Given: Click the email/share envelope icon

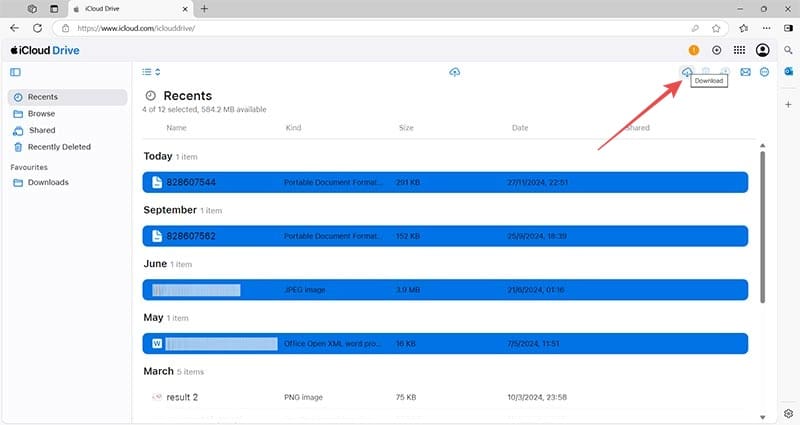Looking at the screenshot, I should [x=745, y=72].
